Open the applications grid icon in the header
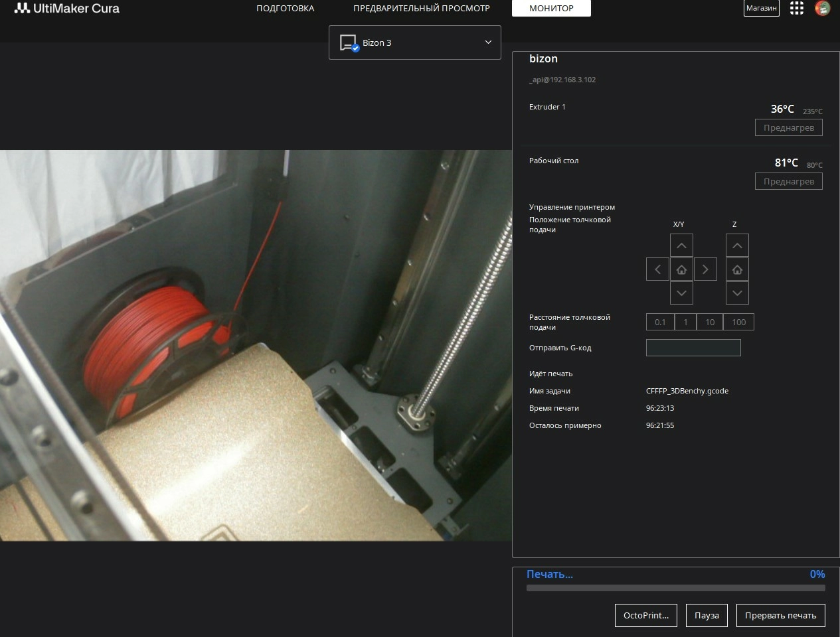This screenshot has height=637, width=840. (x=796, y=8)
